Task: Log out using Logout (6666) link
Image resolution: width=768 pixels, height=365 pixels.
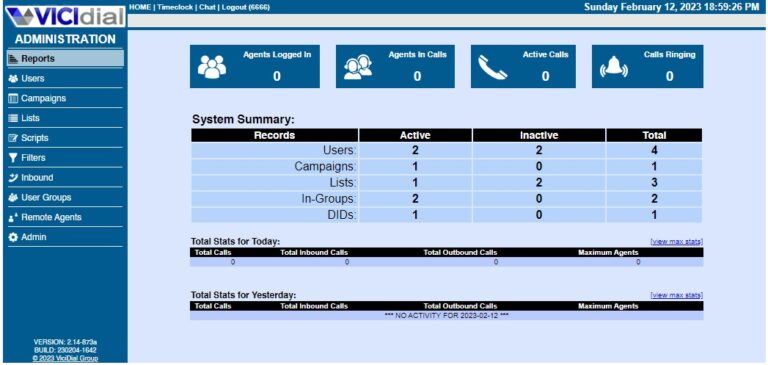Action: 246,7
